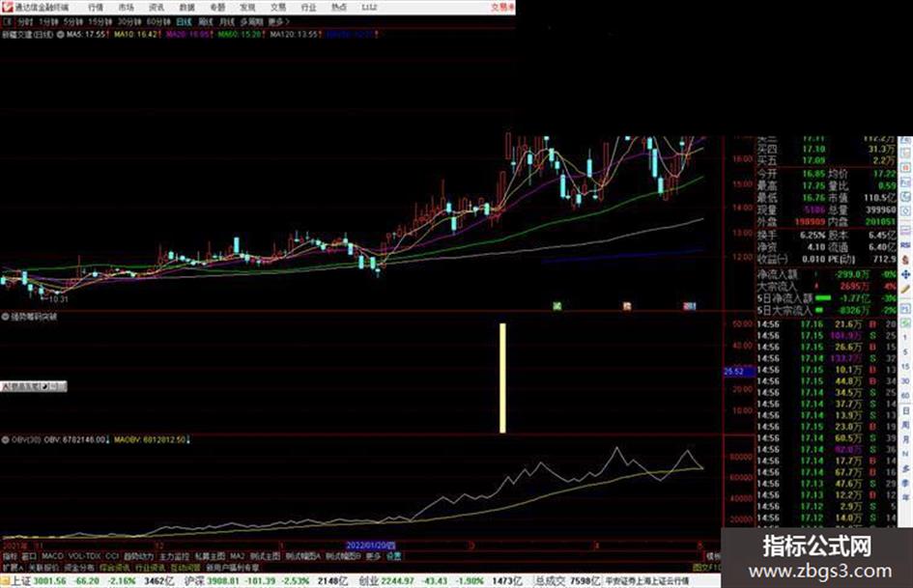This screenshot has width=913, height=588.
Task: Switch indicator to 私募主图
Action: coord(210,556)
